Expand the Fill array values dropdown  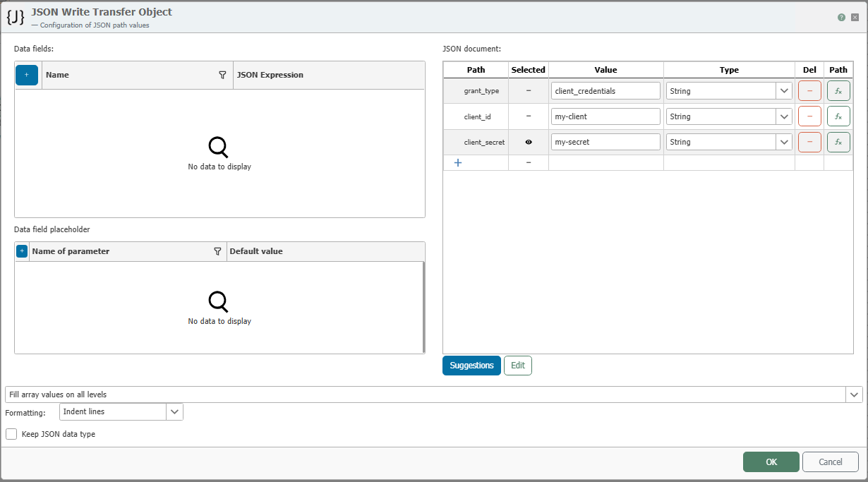[x=854, y=394]
